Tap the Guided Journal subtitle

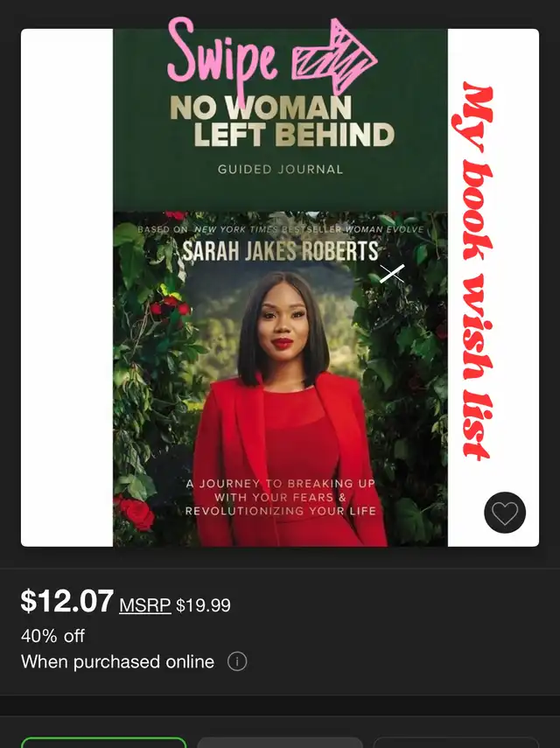(281, 170)
